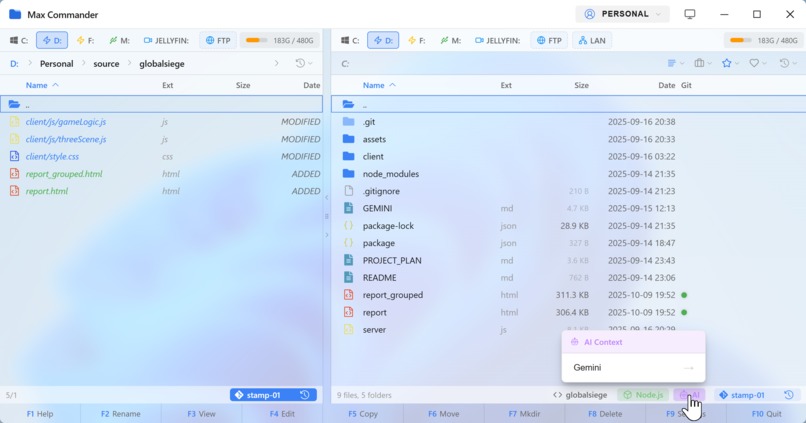Select the PROJECT_PLAN md file

pos(569,260)
